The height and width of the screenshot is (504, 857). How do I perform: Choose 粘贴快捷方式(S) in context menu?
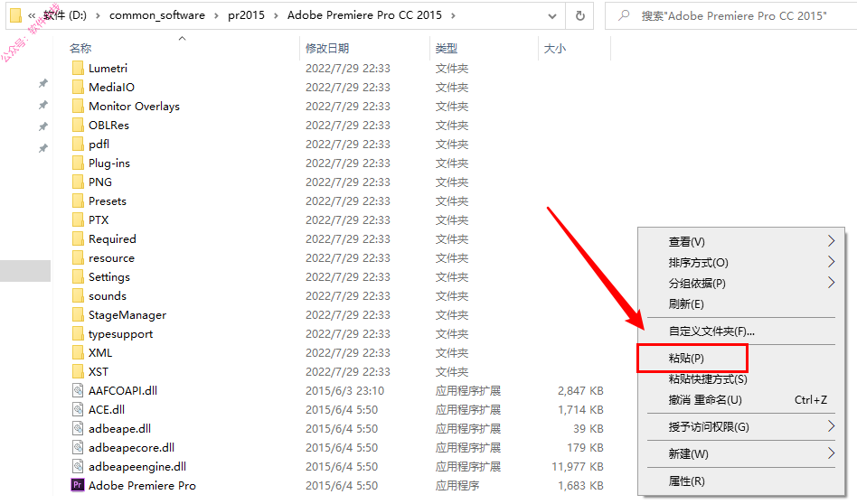741,379
